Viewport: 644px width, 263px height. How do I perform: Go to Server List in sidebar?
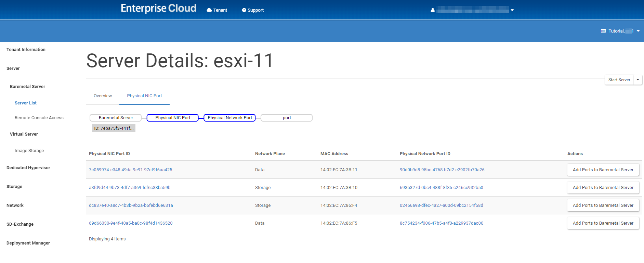(x=26, y=103)
